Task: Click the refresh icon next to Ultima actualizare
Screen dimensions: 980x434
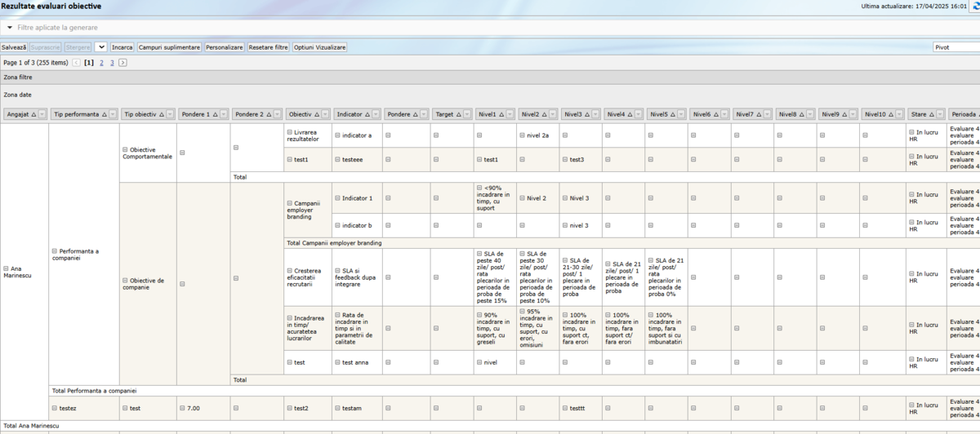Action: pos(975,7)
